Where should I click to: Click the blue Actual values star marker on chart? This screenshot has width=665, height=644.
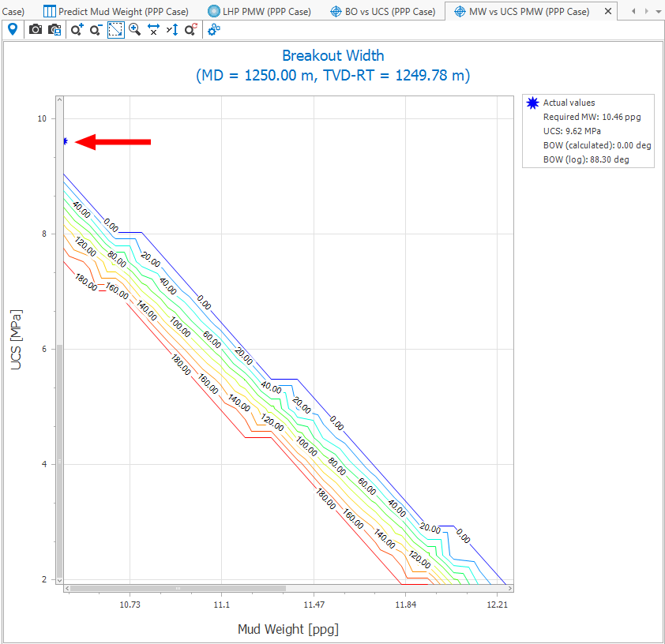(x=65, y=141)
